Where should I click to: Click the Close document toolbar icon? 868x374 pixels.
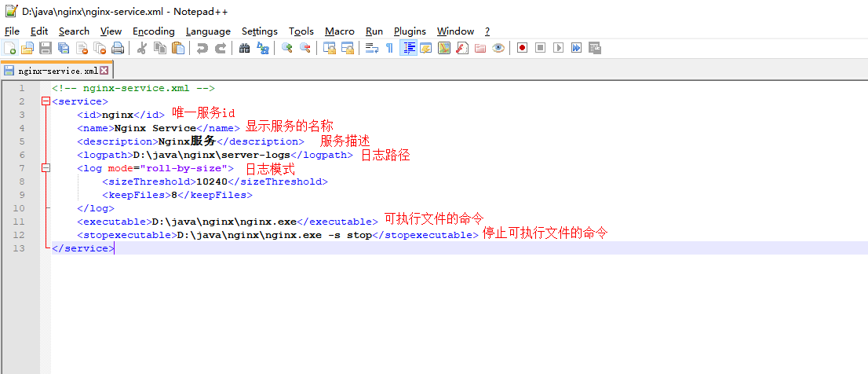pyautogui.click(x=82, y=48)
